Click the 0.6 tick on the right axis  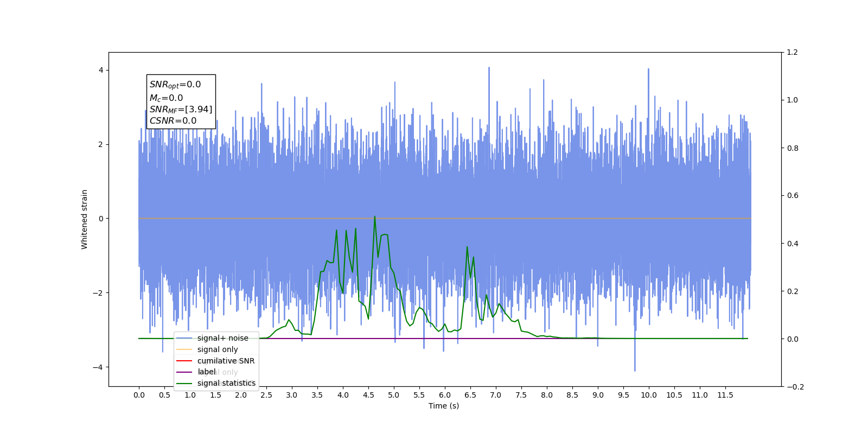(x=793, y=196)
